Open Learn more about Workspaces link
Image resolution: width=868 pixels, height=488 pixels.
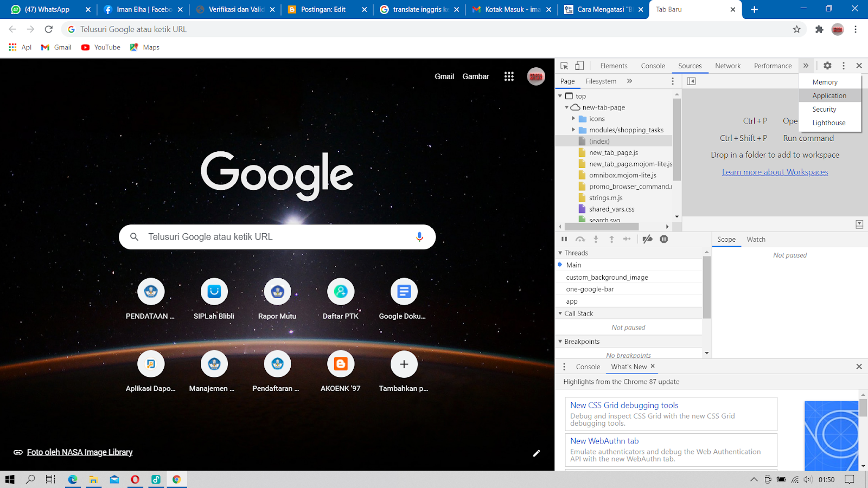coord(775,172)
